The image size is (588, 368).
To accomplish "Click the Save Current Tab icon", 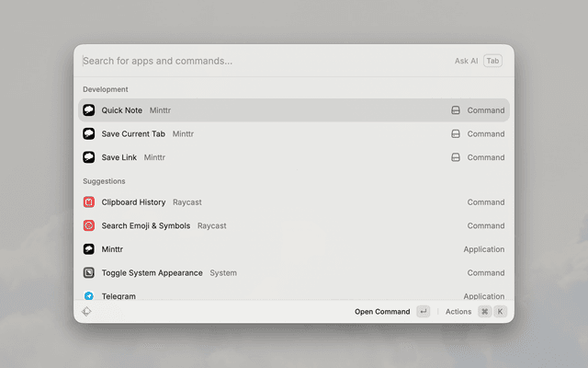I will (x=89, y=134).
